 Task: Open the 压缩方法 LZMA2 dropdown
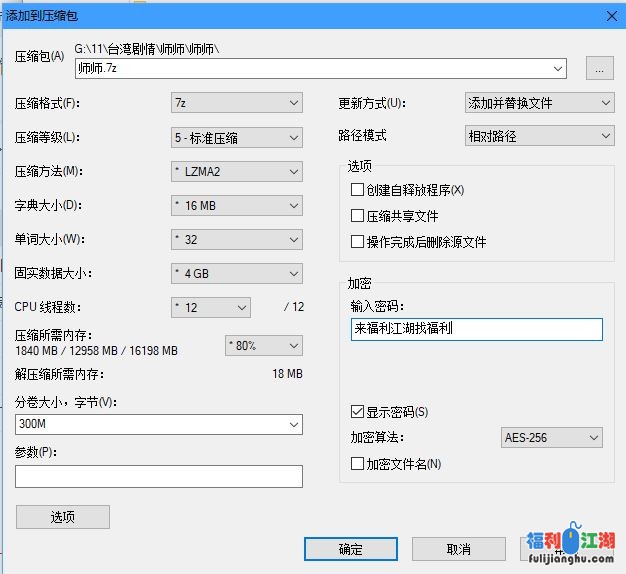[236, 171]
